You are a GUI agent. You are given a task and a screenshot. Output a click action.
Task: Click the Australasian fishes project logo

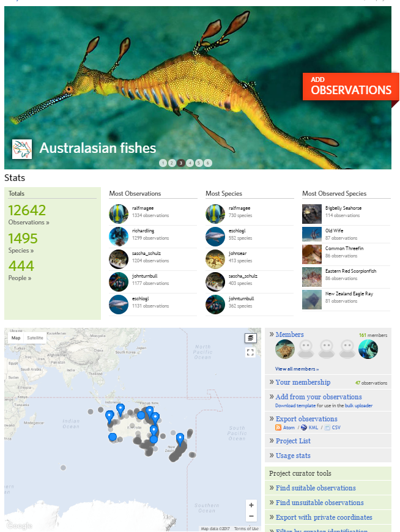coord(21,149)
